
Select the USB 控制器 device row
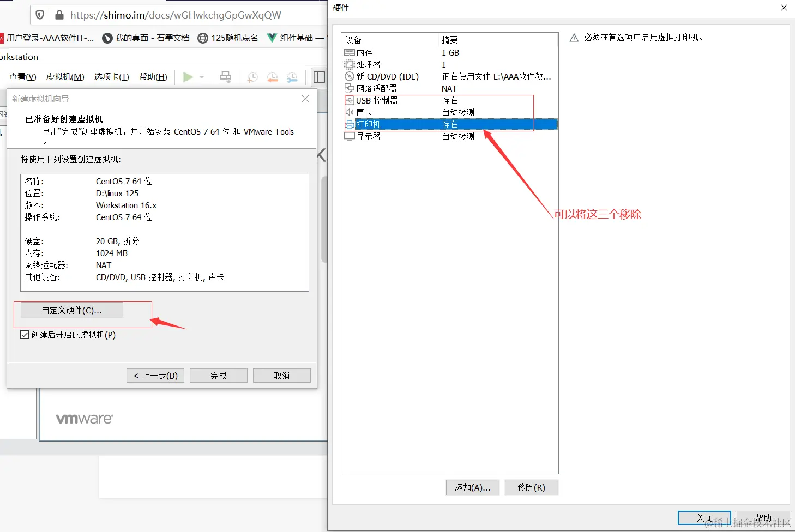450,100
